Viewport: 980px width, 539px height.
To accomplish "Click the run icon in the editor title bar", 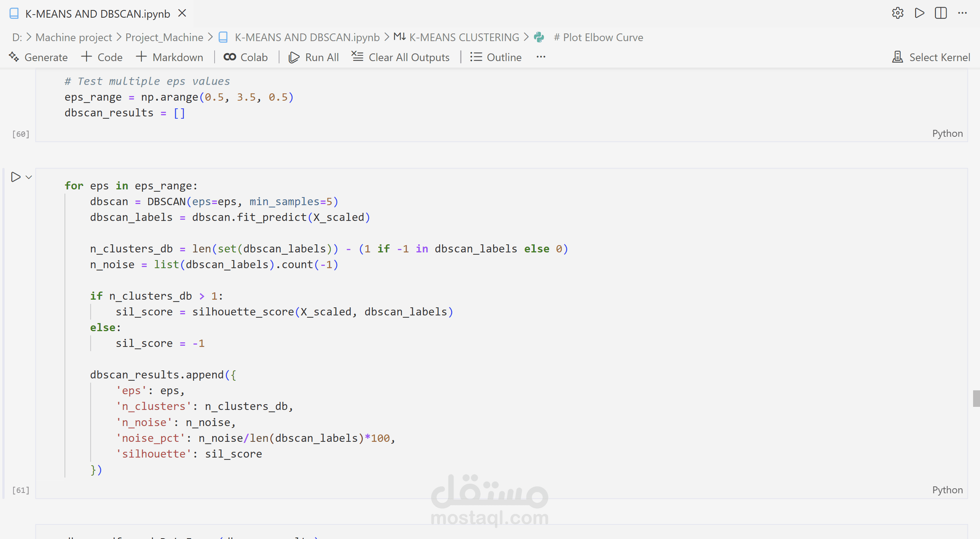I will pyautogui.click(x=919, y=13).
